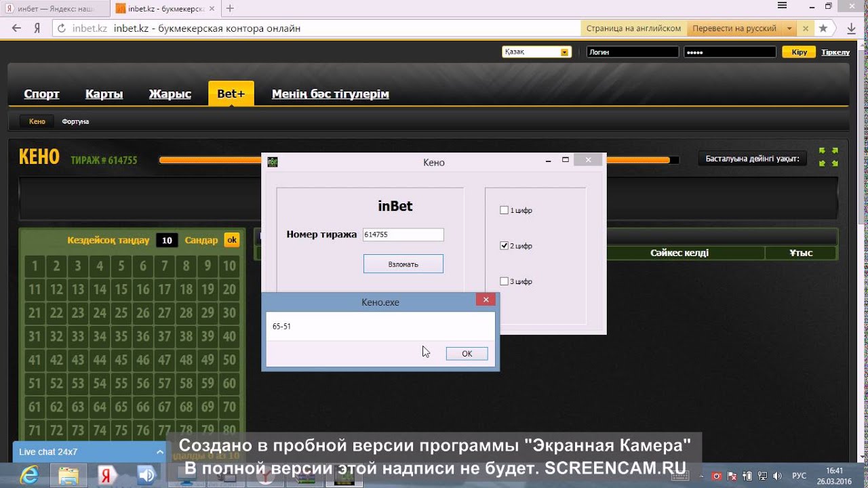Collapse the Live chat 24x7 panel
This screenshot has height=488, width=868.
(160, 451)
